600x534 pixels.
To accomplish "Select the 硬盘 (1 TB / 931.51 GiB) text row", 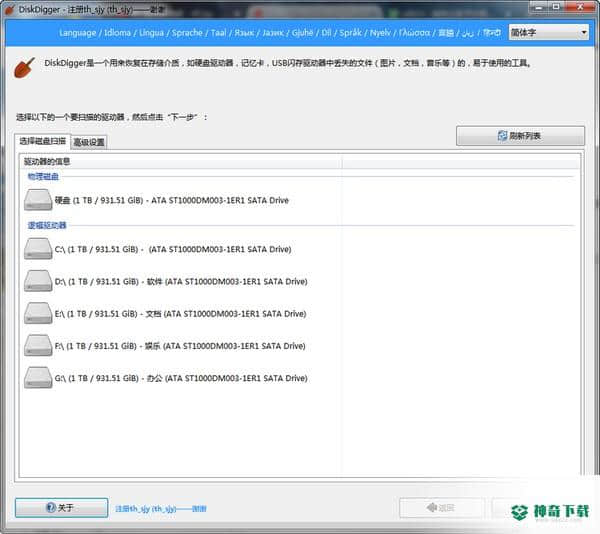I will (171, 200).
